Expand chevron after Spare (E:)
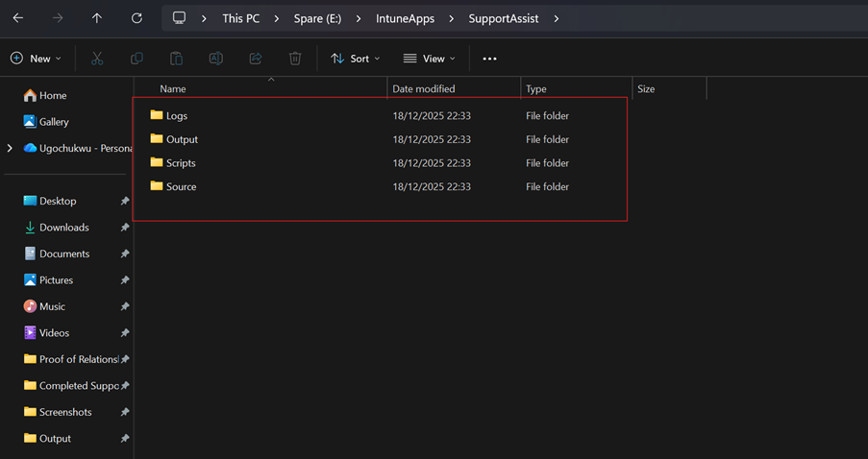The width and height of the screenshot is (868, 459). [x=359, y=19]
